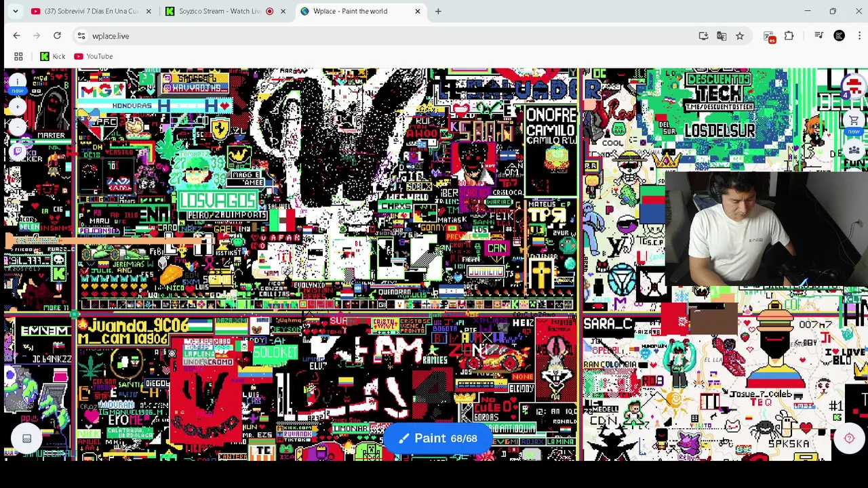This screenshot has width=868, height=488.
Task: Click the DESCUENTOS TECH pixel art
Action: [719, 89]
